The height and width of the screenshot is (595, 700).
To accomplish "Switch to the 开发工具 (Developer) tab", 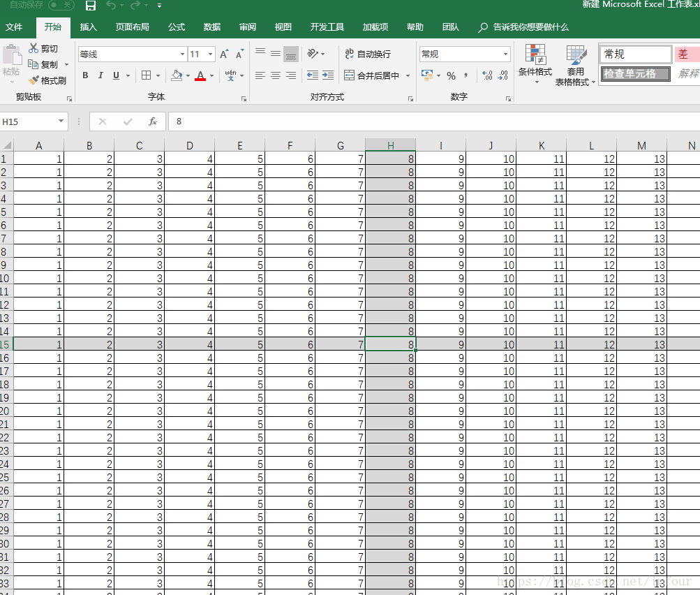I will click(327, 27).
